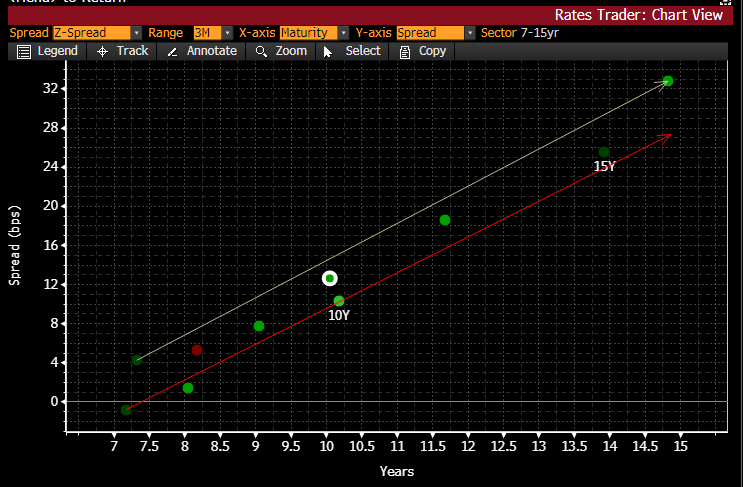This screenshot has width=743, height=487.
Task: Click the 12.5 label on the x-axis
Action: coord(504,446)
